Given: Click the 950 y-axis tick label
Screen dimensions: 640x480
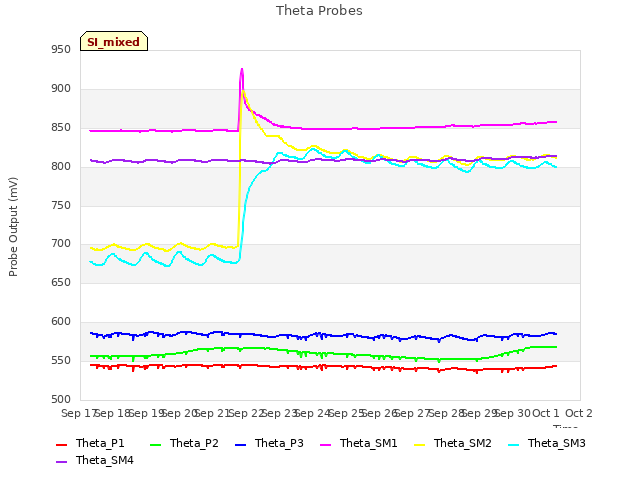Looking at the screenshot, I should 61,49.
